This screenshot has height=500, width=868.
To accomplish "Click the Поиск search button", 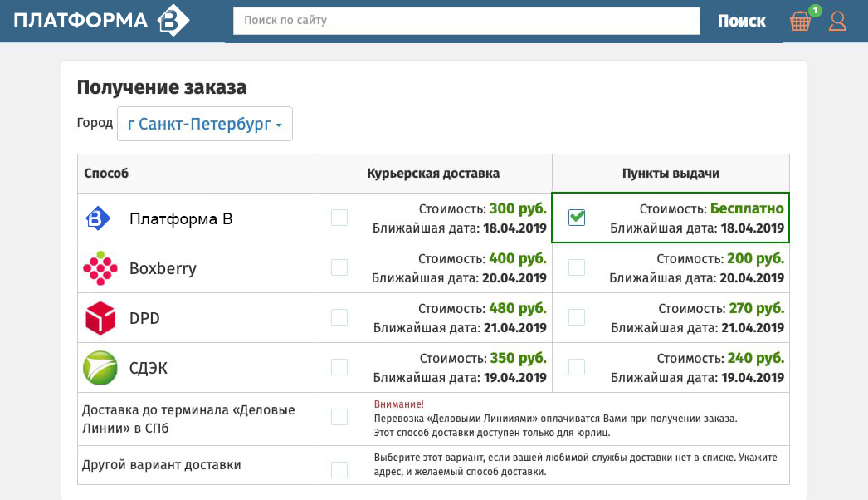I will pyautogui.click(x=741, y=21).
